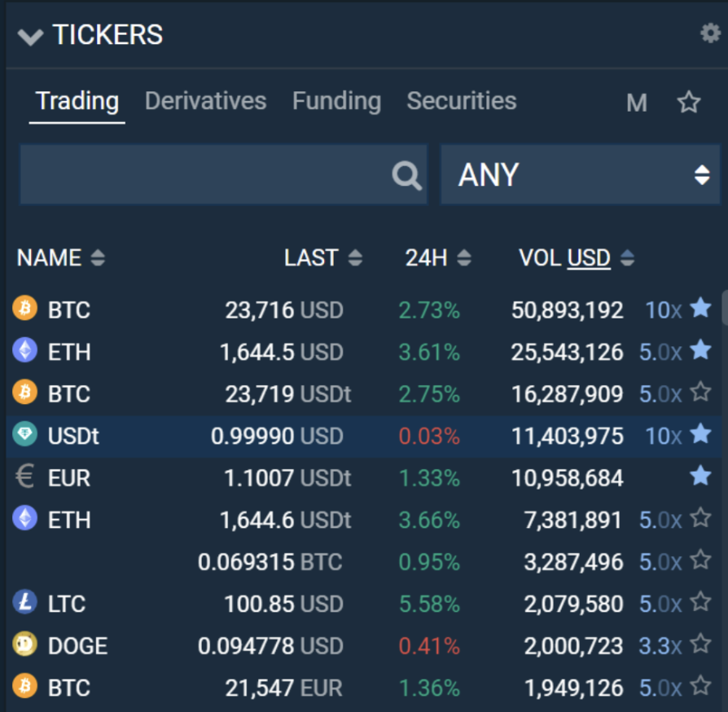Click the Euro symbol icon in the EUR row
This screenshot has height=712, width=728.
(24, 477)
